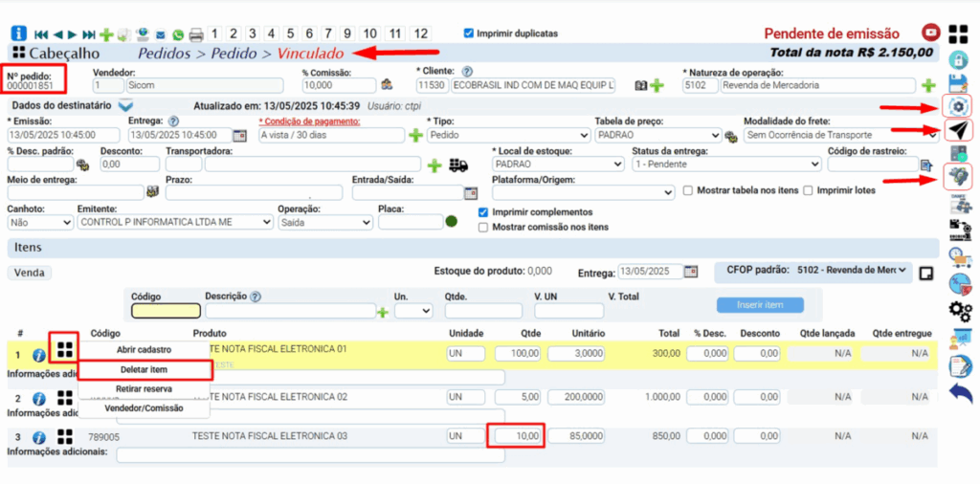Click the Venda button
The height and width of the screenshot is (484, 980).
coord(30,273)
